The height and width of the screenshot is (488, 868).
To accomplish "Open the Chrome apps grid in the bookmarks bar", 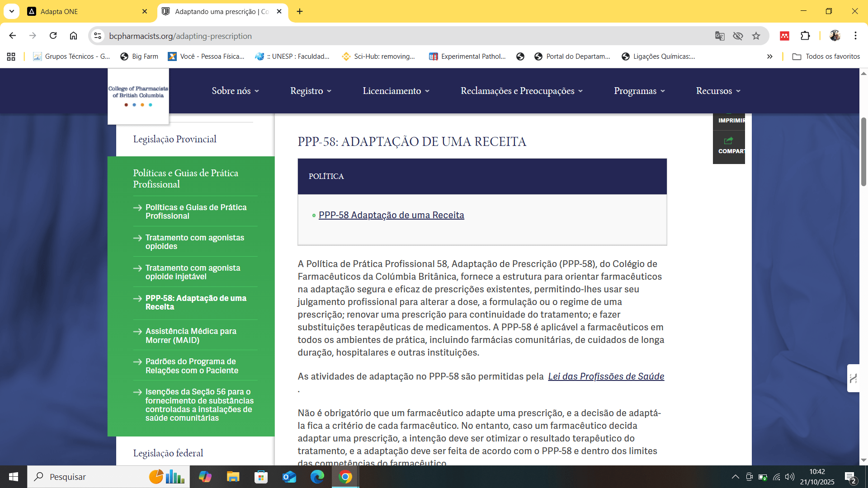I will coord(11,56).
